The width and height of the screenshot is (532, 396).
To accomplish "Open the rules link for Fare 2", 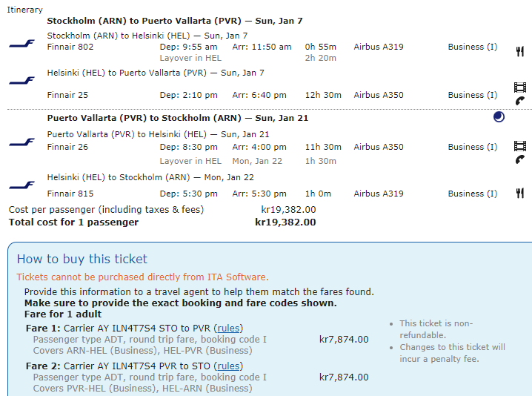I will [x=228, y=366].
